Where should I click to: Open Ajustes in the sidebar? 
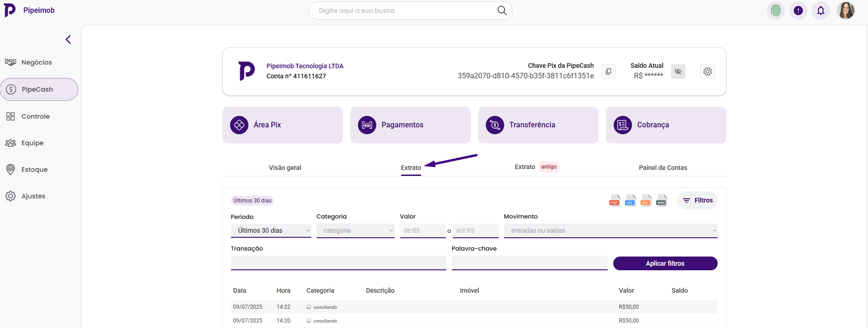(25, 196)
